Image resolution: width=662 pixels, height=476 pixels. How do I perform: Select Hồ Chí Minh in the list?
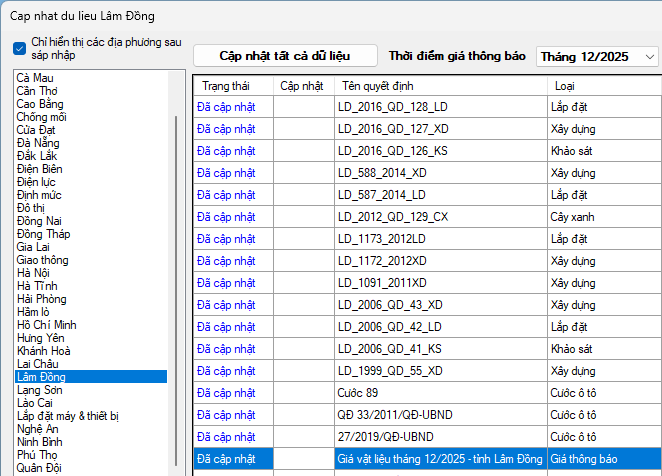pos(47,324)
